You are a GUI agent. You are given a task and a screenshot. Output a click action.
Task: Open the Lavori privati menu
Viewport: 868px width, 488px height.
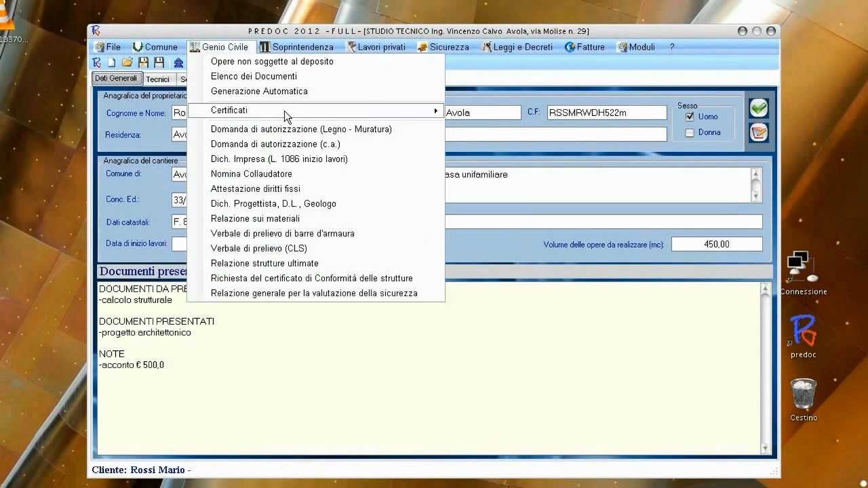tap(376, 47)
